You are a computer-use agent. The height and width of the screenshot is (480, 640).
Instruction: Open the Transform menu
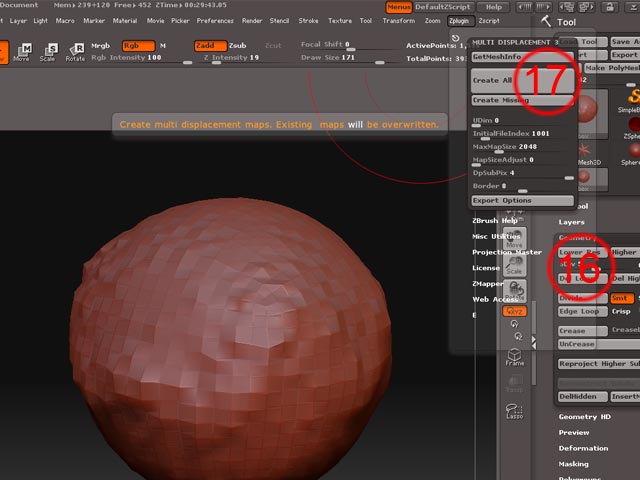pyautogui.click(x=398, y=21)
